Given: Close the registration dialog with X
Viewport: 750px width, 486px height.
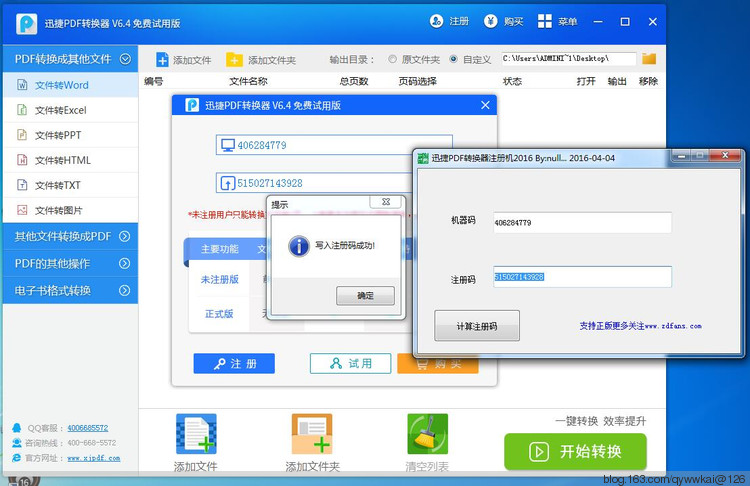Looking at the screenshot, I should (485, 105).
